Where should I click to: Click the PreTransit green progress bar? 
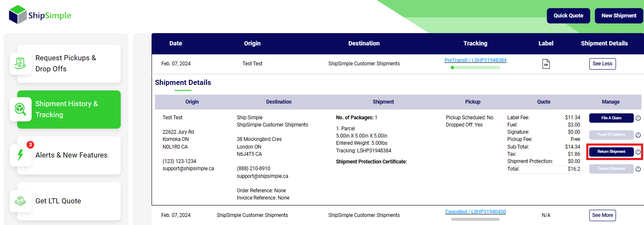point(475,67)
